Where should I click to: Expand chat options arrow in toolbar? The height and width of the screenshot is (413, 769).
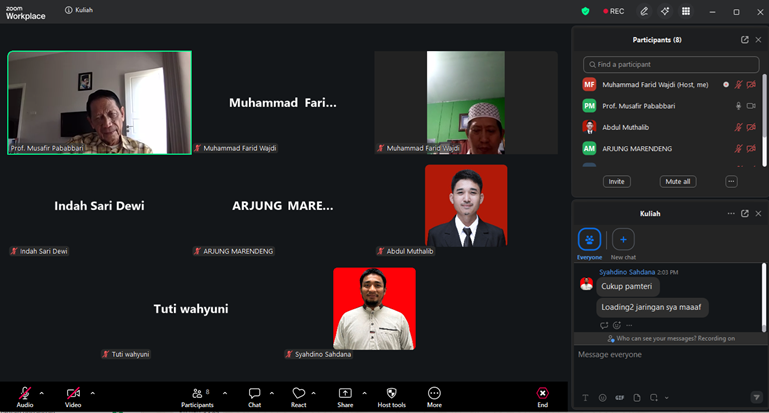272,393
